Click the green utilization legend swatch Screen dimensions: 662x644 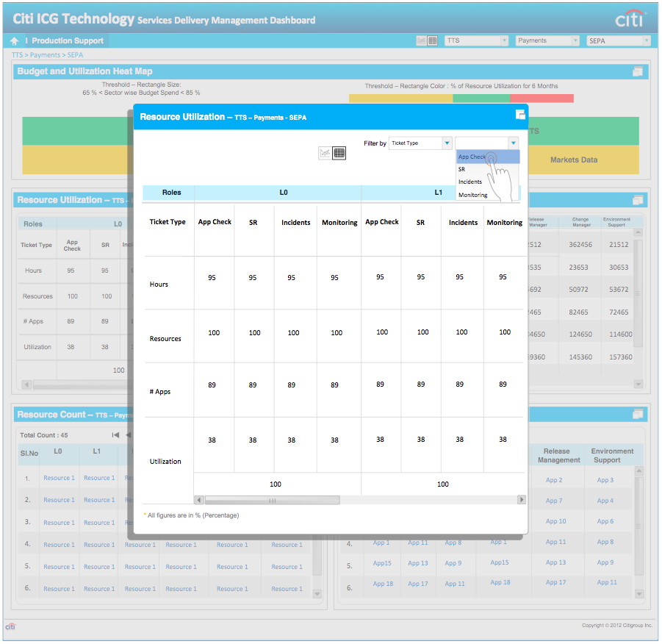481,98
